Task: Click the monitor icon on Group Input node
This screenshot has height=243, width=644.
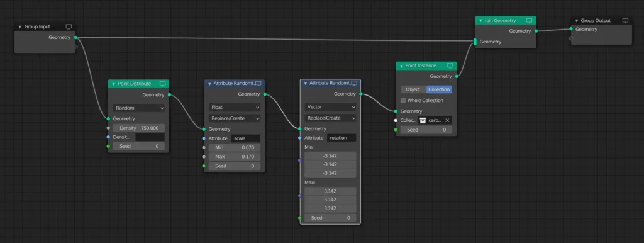Action: pos(69,26)
